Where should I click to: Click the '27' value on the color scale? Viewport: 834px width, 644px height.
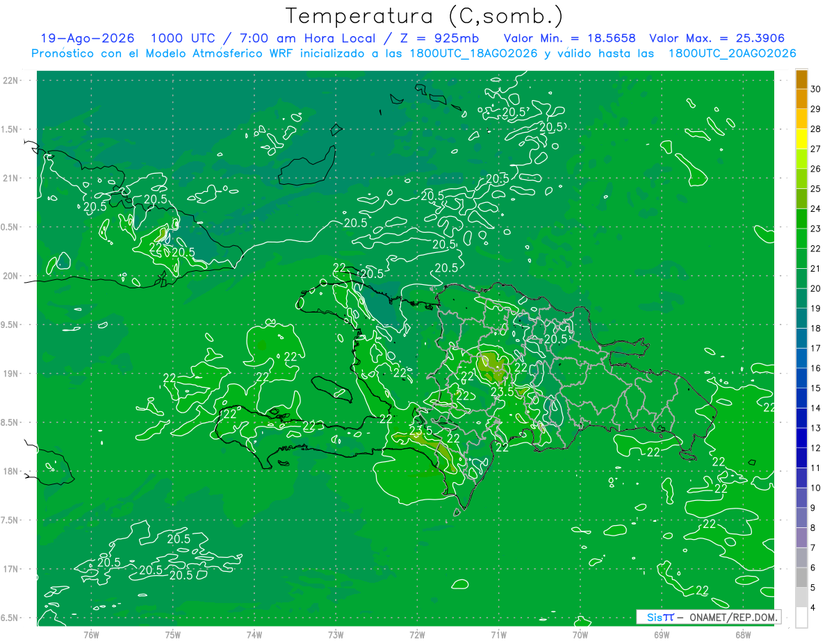tap(815, 149)
